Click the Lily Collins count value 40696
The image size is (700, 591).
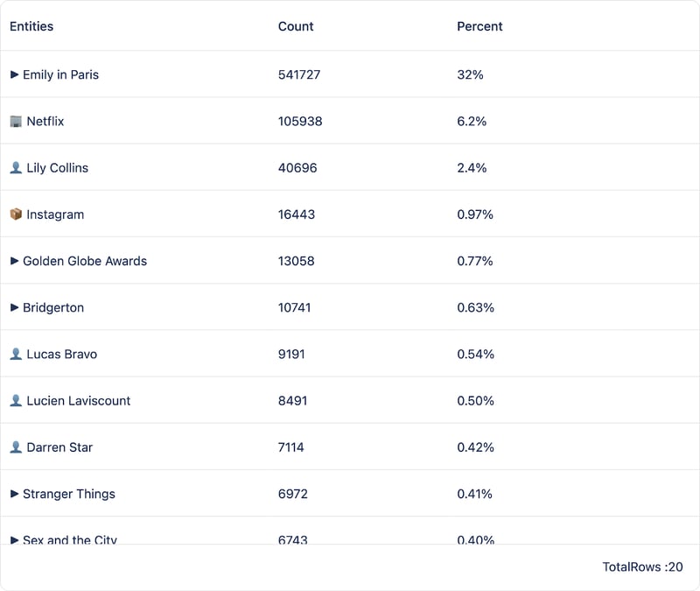click(297, 167)
